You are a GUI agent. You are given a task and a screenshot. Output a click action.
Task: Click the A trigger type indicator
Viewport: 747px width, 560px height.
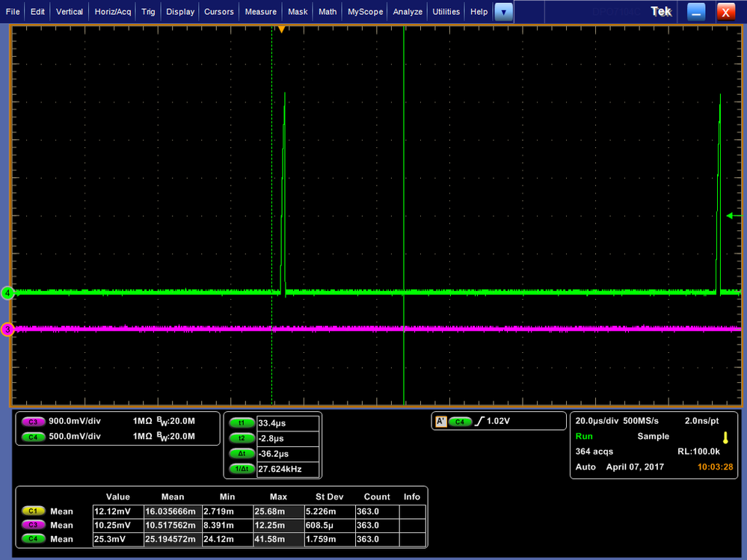440,422
